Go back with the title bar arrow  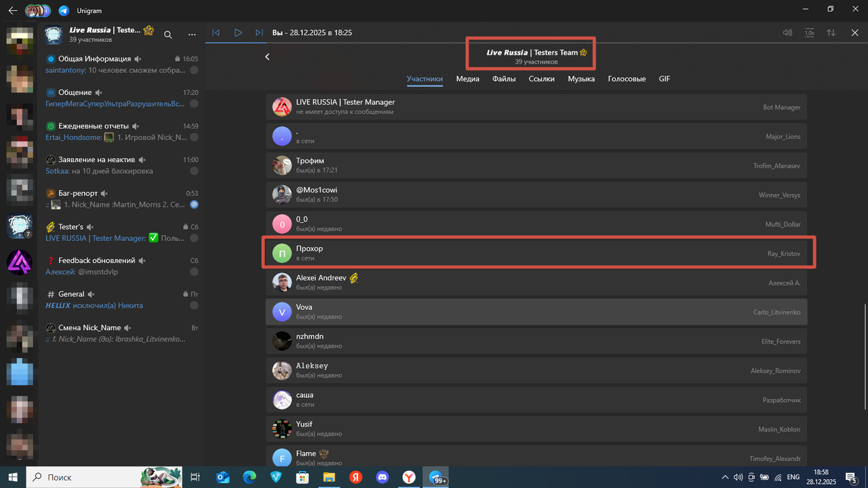[x=12, y=11]
